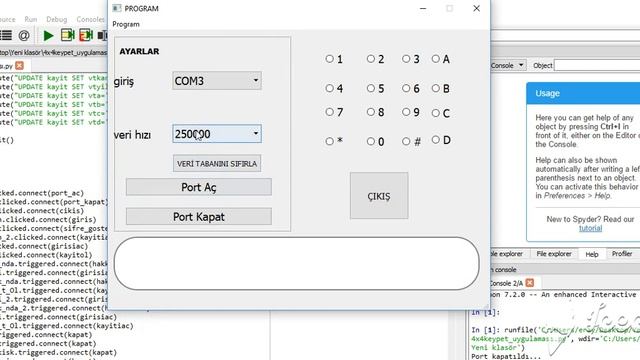
Task: Select radio button 5
Action: (x=370, y=88)
